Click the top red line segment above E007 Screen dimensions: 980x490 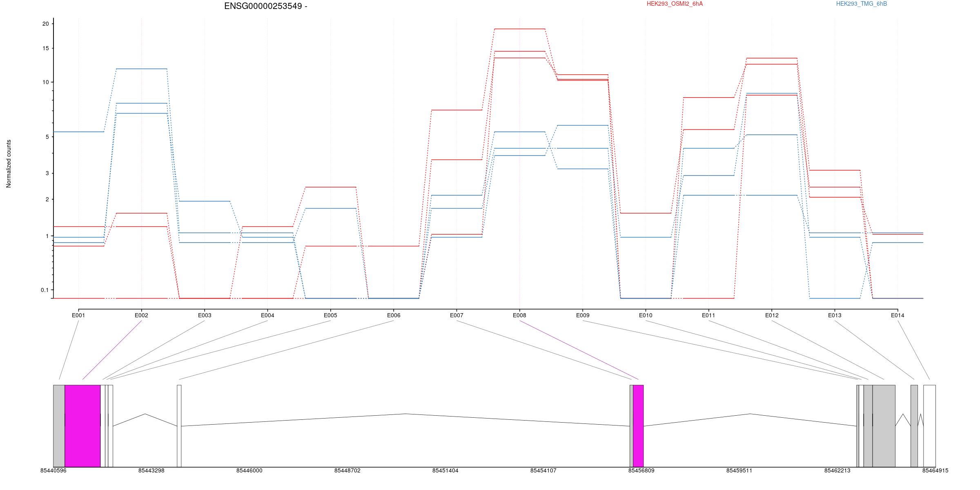(x=457, y=110)
